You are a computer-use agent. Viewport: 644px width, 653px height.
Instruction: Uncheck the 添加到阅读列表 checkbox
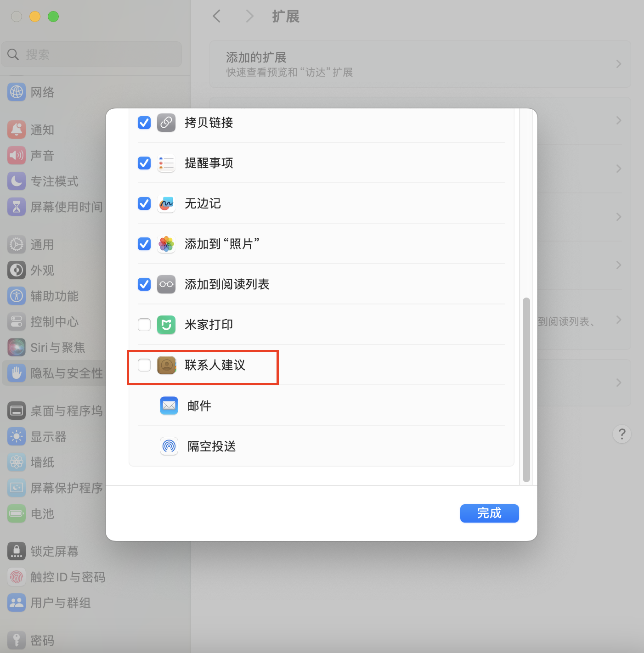144,284
